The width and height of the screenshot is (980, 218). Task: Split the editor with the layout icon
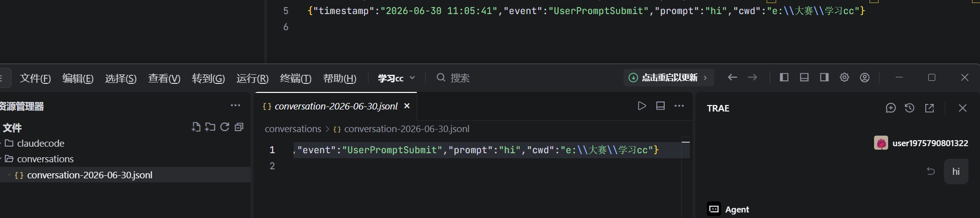click(661, 105)
